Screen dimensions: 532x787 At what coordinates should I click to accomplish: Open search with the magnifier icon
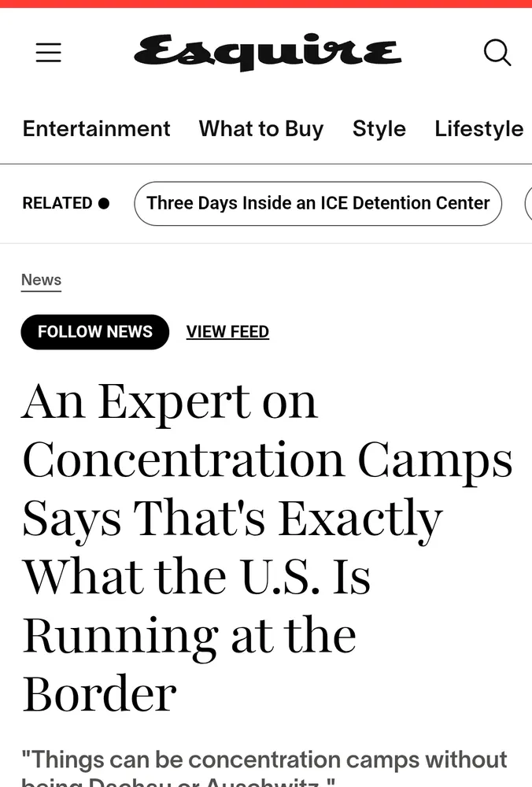(x=497, y=53)
